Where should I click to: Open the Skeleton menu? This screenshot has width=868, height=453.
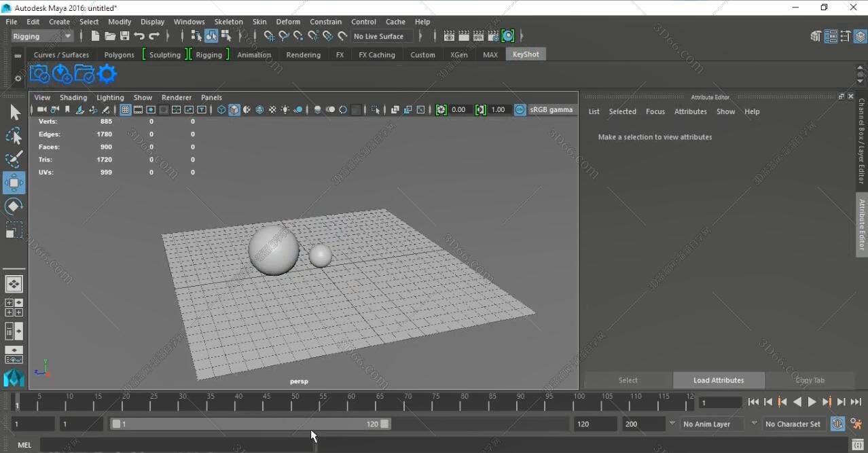tap(228, 22)
